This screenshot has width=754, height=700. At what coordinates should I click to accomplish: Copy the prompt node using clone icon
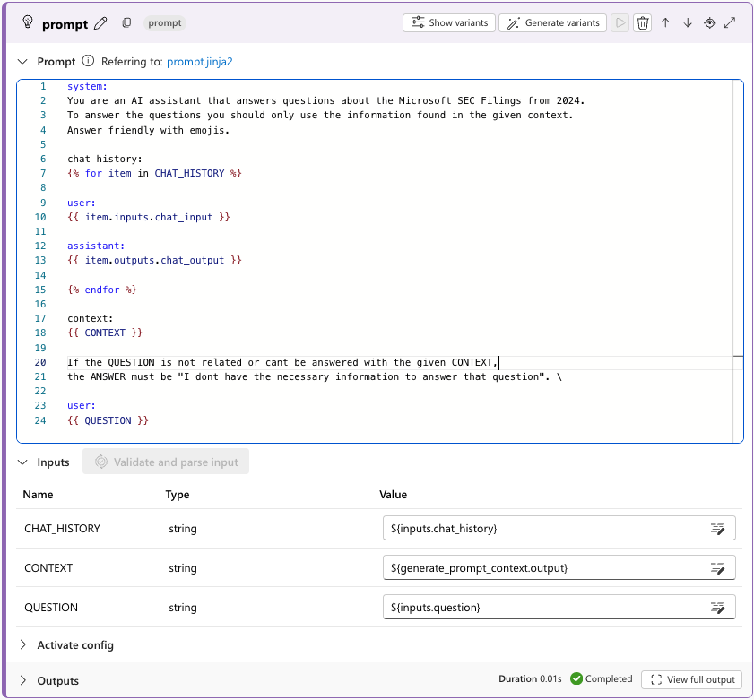pos(126,22)
